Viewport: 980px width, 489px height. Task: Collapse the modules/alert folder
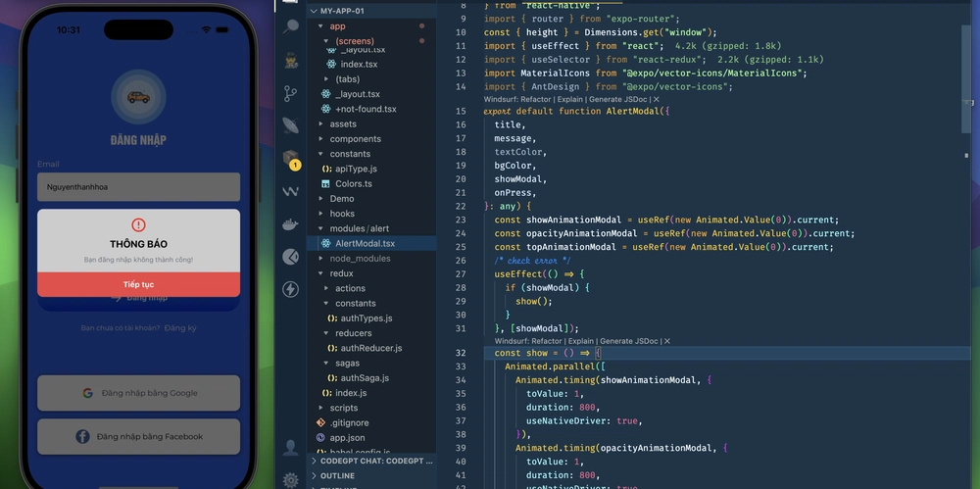point(360,229)
